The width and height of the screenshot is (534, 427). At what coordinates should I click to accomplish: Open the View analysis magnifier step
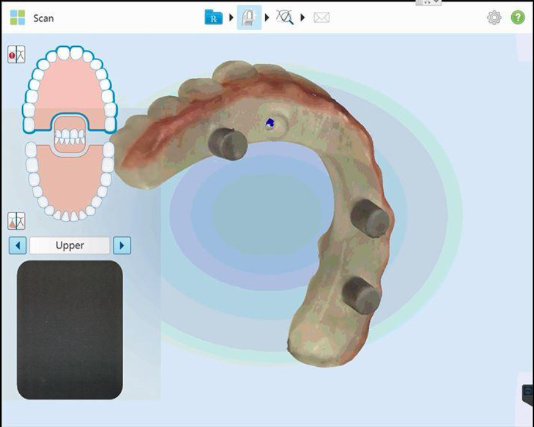(x=285, y=17)
